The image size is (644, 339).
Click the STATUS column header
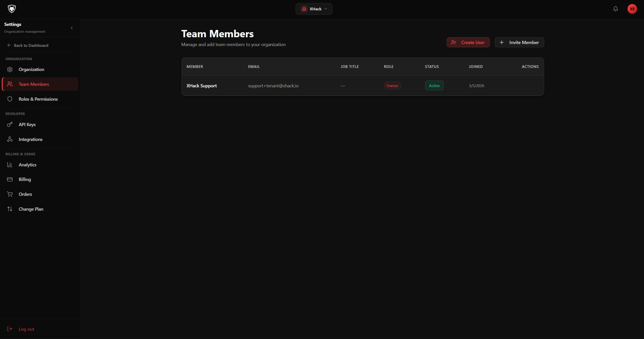pyautogui.click(x=432, y=67)
